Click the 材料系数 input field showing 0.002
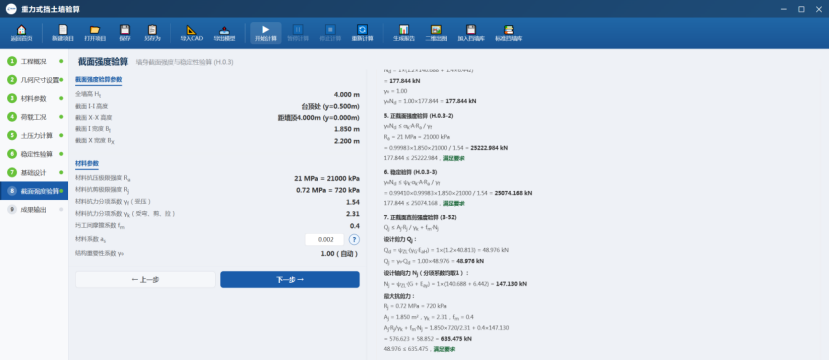This screenshot has width=829, height=361. [x=325, y=239]
